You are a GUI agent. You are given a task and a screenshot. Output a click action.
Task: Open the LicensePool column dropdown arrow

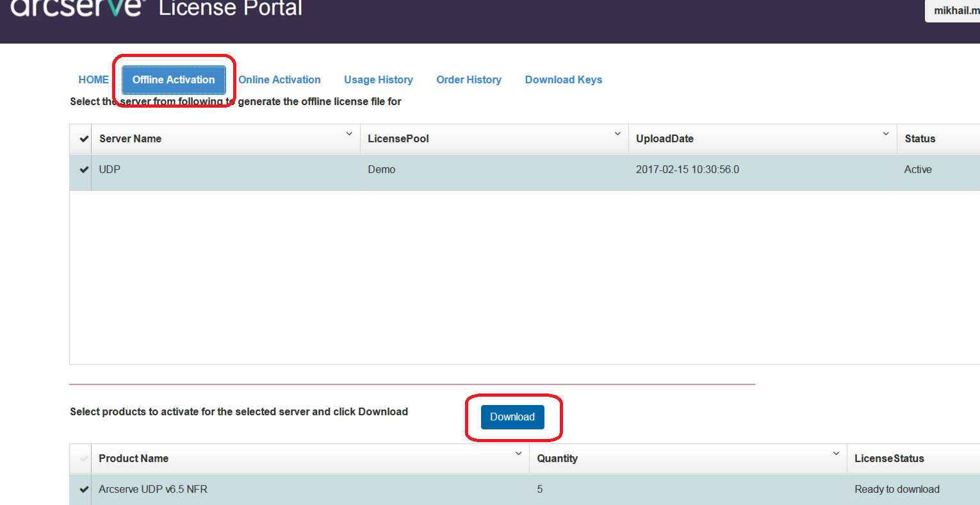point(617,134)
